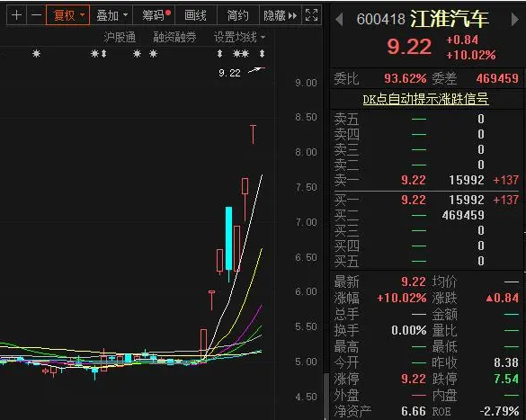The height and width of the screenshot is (420, 526).
Task: Click the first star event marker on chart
Action: (x=37, y=53)
